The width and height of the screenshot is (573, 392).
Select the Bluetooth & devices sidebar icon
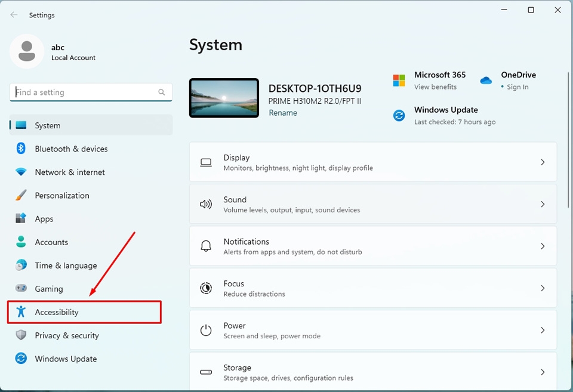(x=21, y=149)
